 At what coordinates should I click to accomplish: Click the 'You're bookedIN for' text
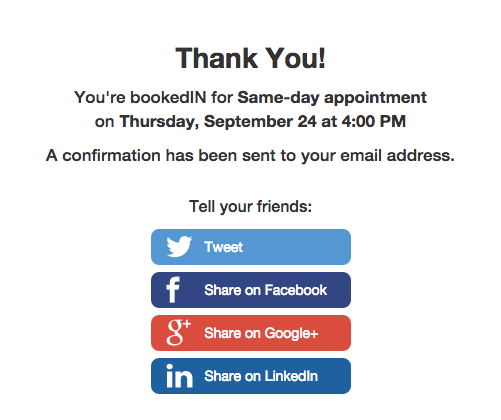tap(153, 98)
